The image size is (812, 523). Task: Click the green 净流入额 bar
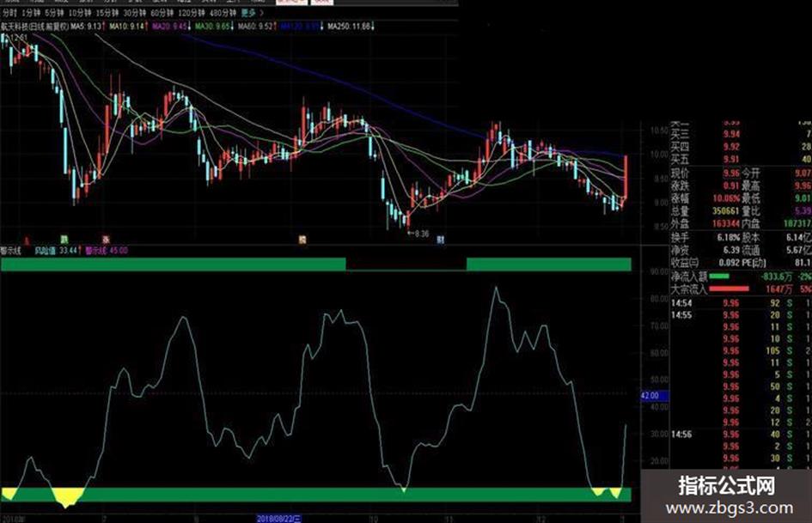(719, 277)
